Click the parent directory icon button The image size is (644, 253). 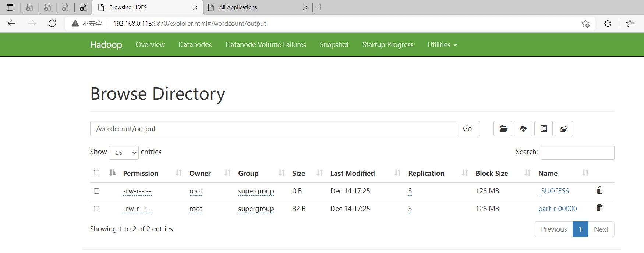pyautogui.click(x=563, y=129)
